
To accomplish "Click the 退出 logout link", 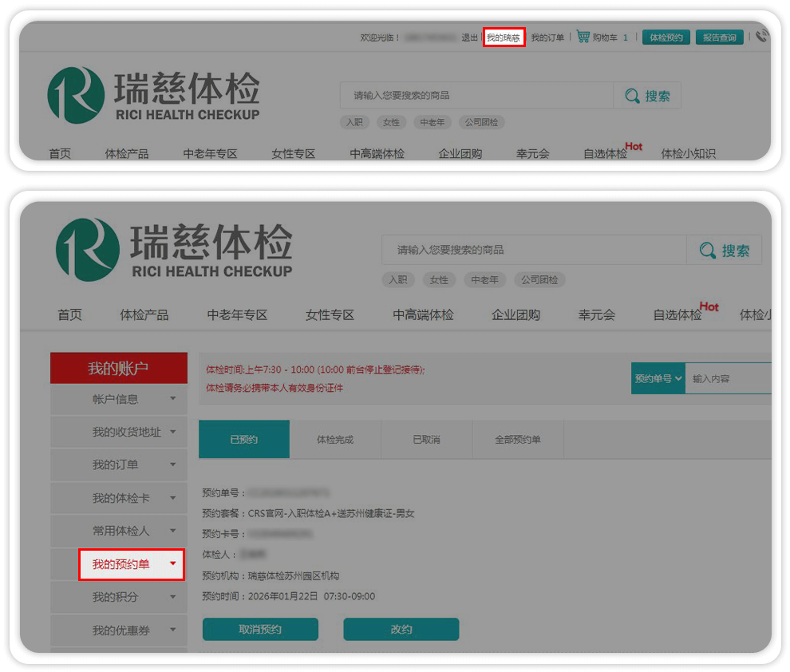I will click(x=469, y=38).
